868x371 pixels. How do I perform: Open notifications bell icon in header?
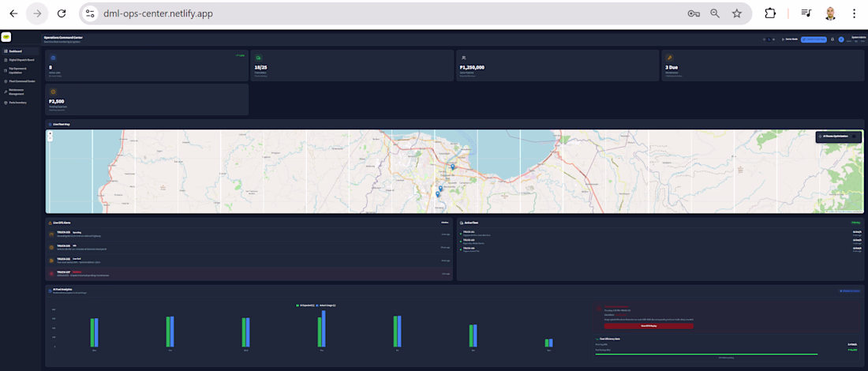832,39
